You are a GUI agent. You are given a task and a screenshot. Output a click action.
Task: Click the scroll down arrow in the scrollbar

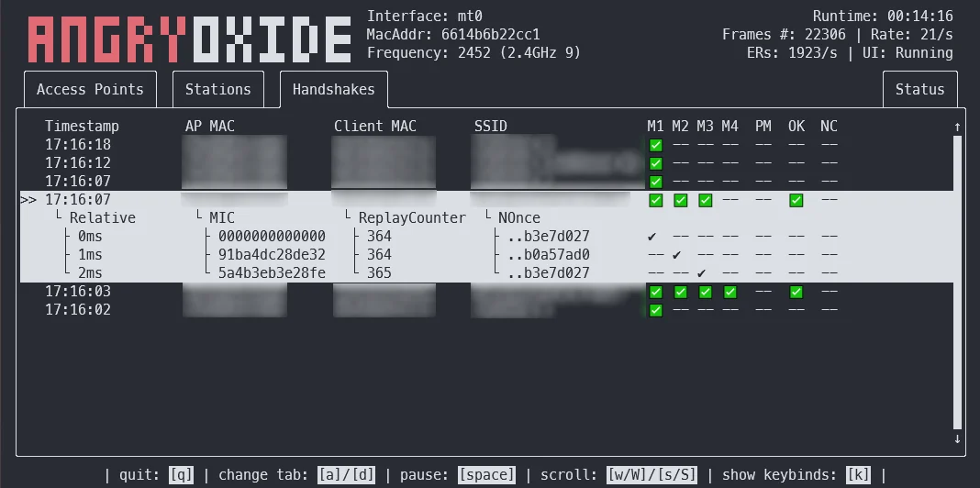click(957, 438)
